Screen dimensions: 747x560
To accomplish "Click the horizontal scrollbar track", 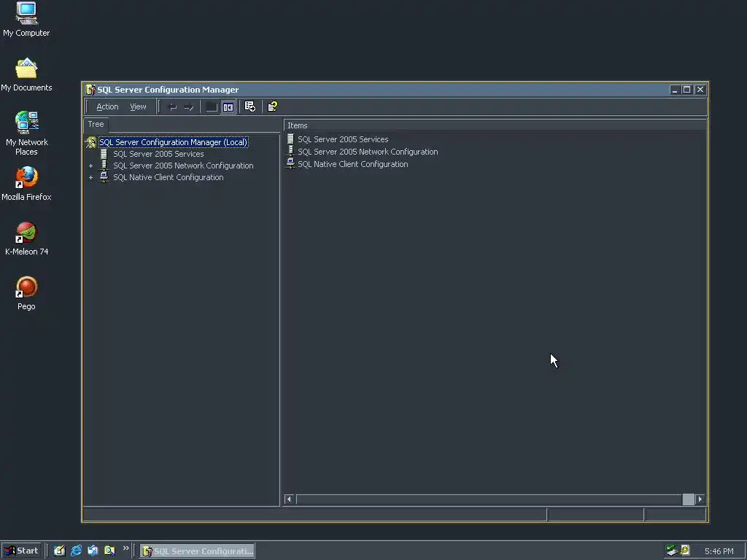I will pyautogui.click(x=488, y=499).
